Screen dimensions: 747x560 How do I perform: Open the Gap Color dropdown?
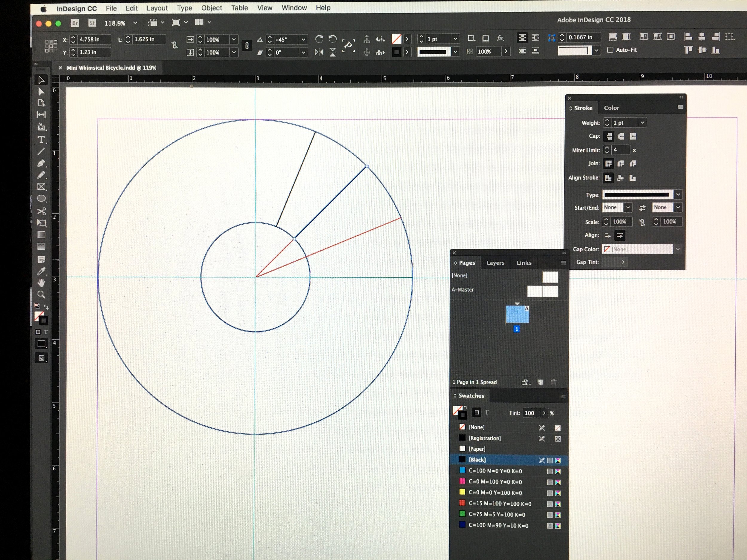[x=677, y=249]
